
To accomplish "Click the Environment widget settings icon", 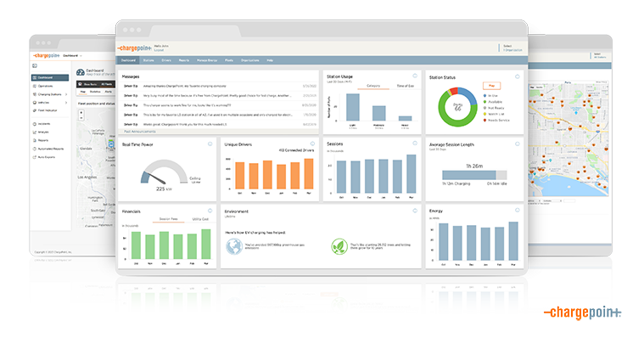I will [415, 211].
